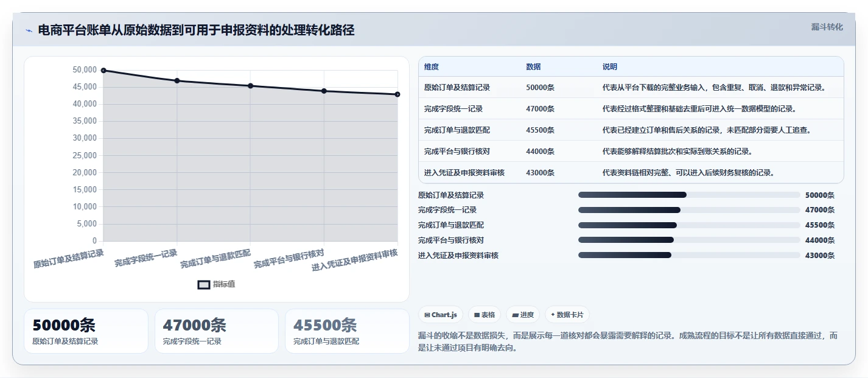Click the 50,000 y-axis label
The width and height of the screenshot is (868, 378).
[85, 70]
